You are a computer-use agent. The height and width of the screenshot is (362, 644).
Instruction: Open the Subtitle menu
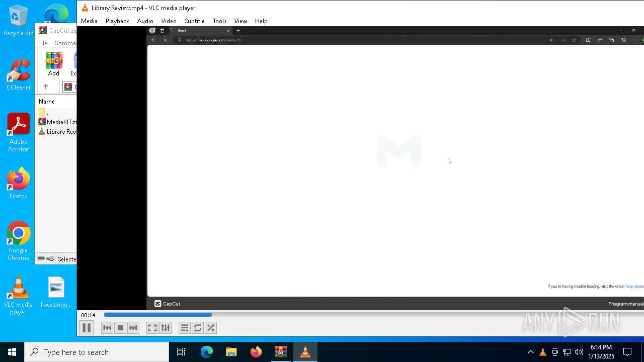[x=194, y=21]
